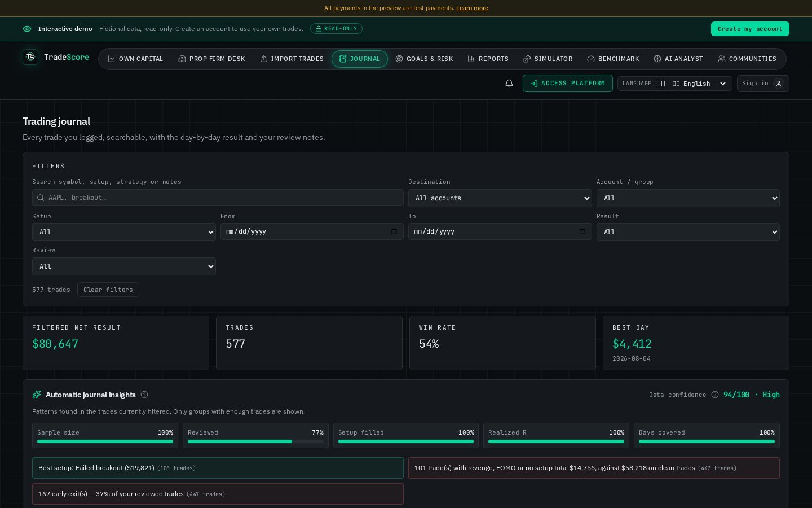Image resolution: width=812 pixels, height=508 pixels.
Task: Click the Access Platform button
Action: pos(568,84)
